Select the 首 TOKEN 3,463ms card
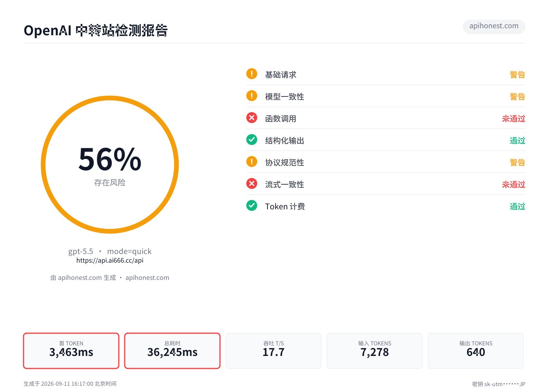Screen dimensions: 549x392 (x=71, y=351)
